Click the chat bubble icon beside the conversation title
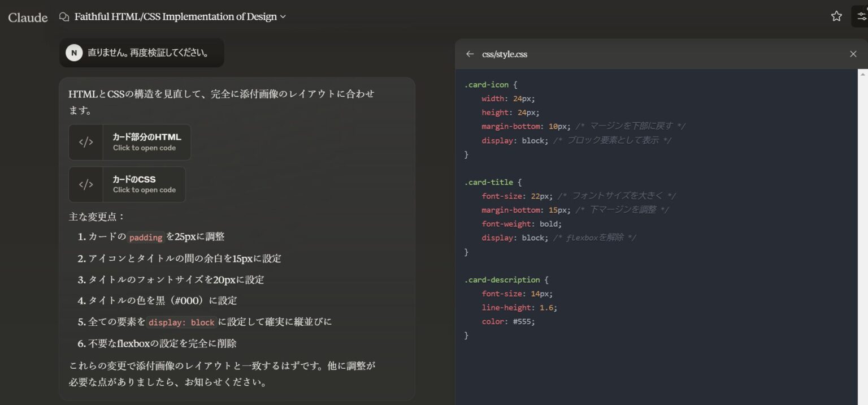The width and height of the screenshot is (868, 405). [x=63, y=16]
